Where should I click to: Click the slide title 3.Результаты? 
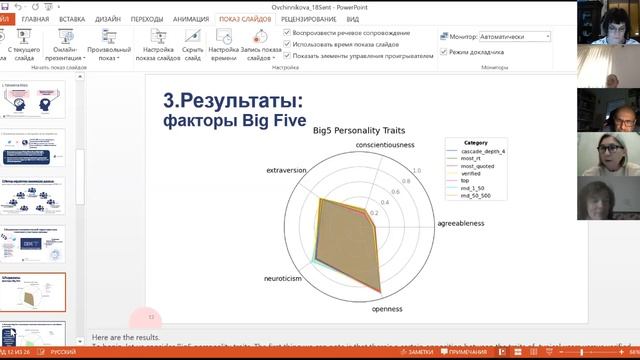[233, 100]
